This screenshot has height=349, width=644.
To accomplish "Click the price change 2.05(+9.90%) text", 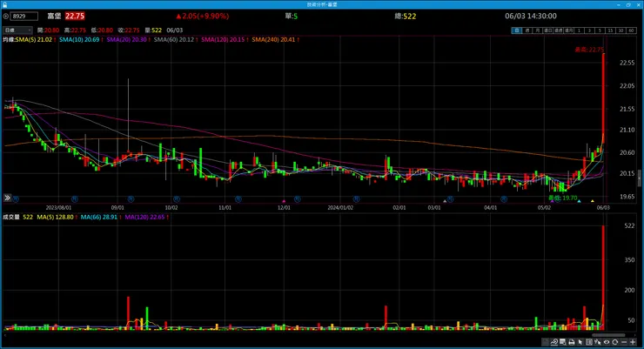I will 203,16.
